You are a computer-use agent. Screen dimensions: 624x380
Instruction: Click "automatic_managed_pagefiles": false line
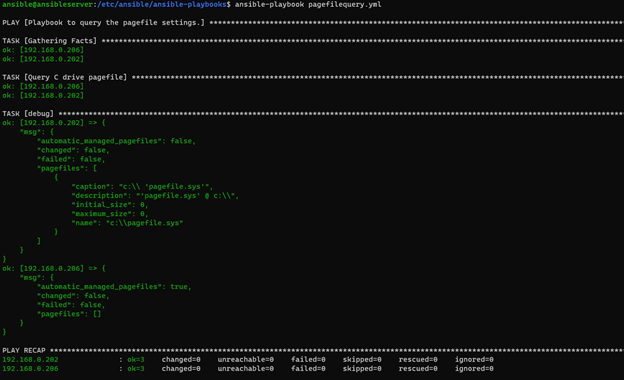pyautogui.click(x=116, y=141)
